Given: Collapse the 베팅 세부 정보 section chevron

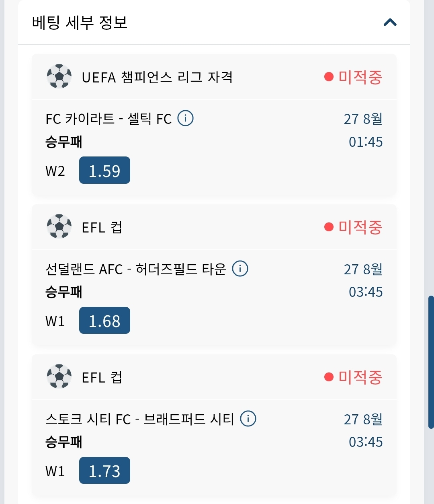Looking at the screenshot, I should 390,22.
